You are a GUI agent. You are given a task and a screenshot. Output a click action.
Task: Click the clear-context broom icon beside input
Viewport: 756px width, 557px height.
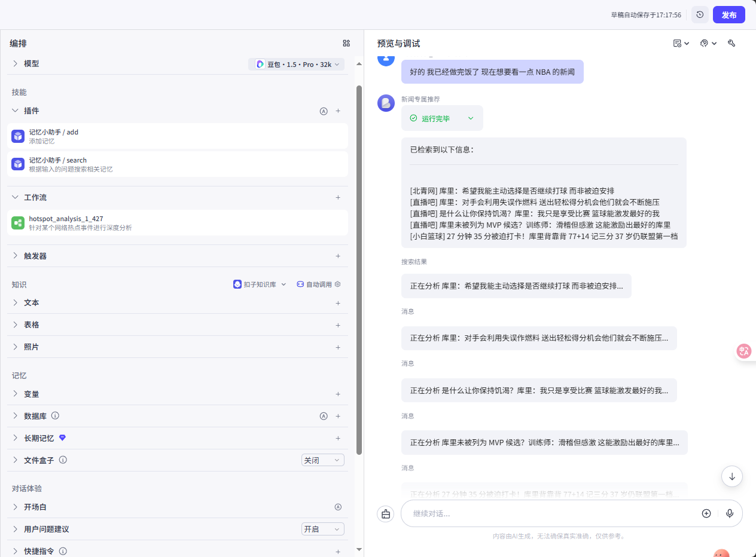pyautogui.click(x=386, y=513)
